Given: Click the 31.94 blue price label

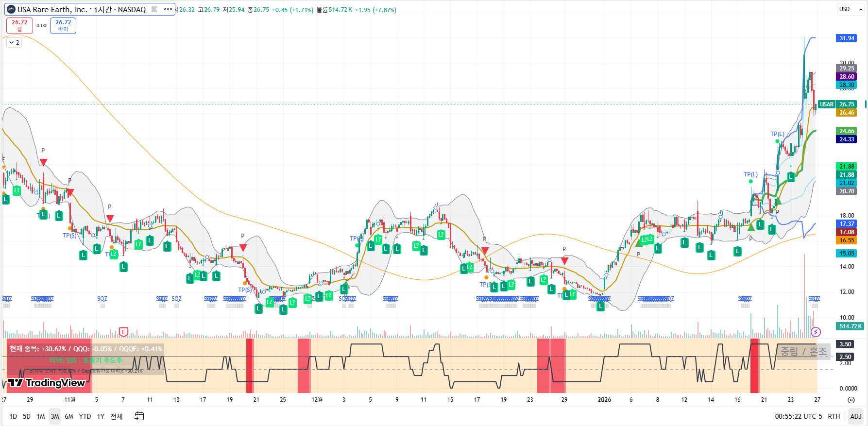Looking at the screenshot, I should [x=847, y=38].
